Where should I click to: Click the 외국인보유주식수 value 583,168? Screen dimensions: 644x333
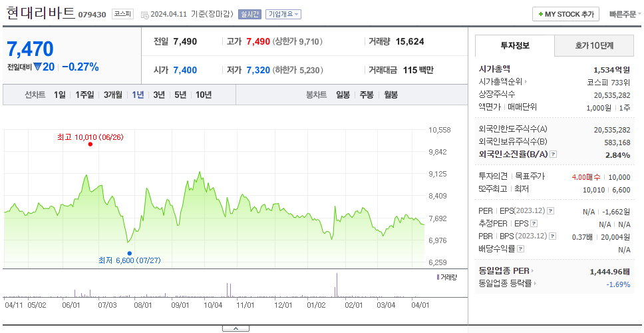tap(617, 143)
